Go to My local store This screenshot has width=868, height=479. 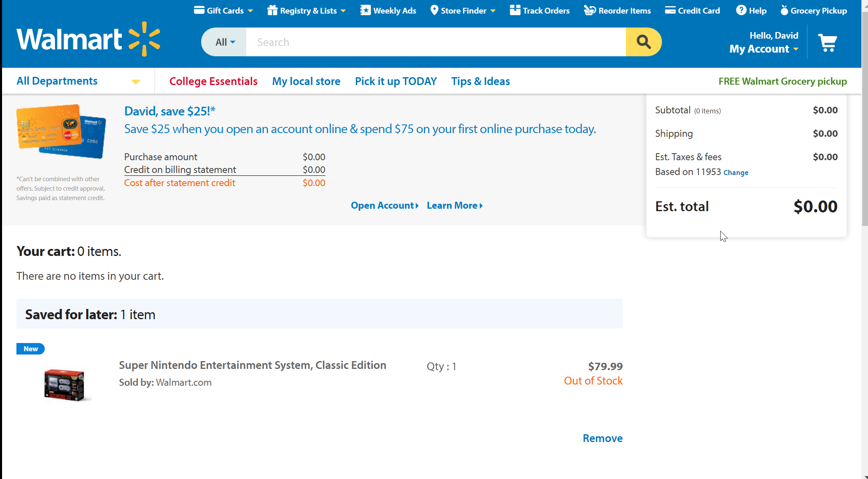click(306, 81)
